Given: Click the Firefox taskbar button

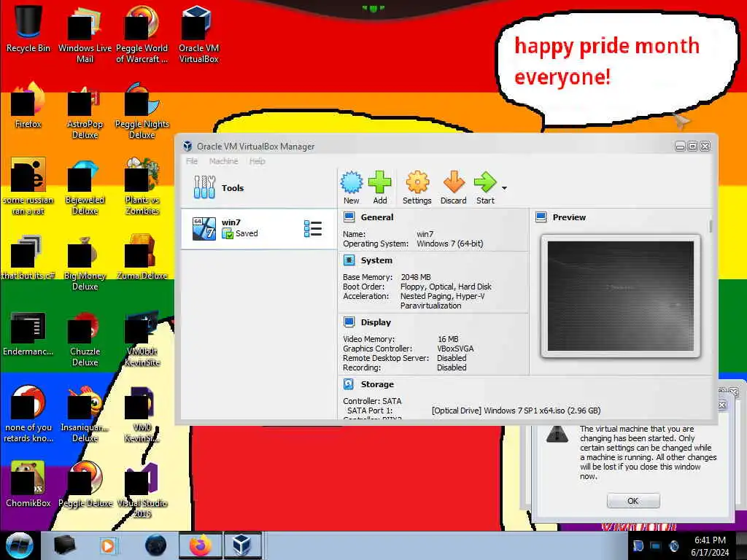Looking at the screenshot, I should [201, 545].
